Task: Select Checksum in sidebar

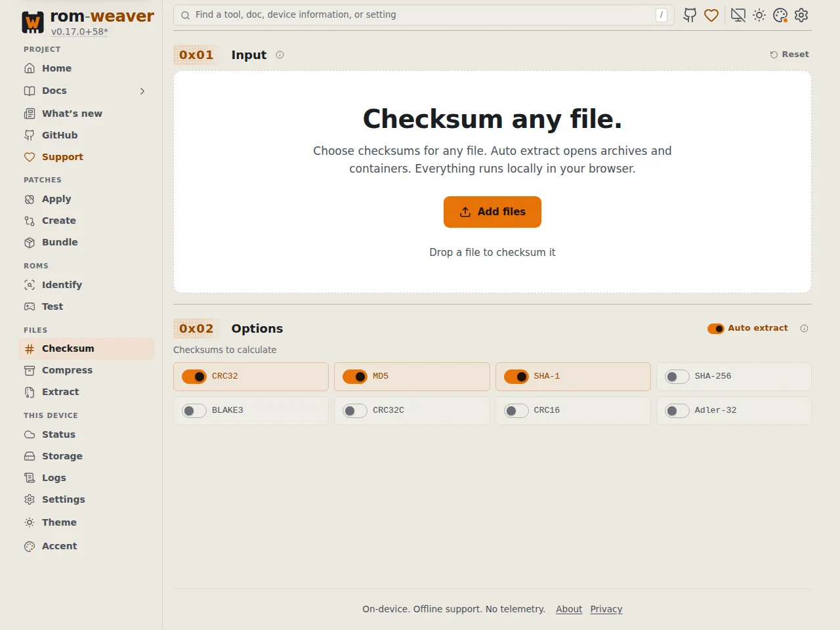Action: coord(87,348)
